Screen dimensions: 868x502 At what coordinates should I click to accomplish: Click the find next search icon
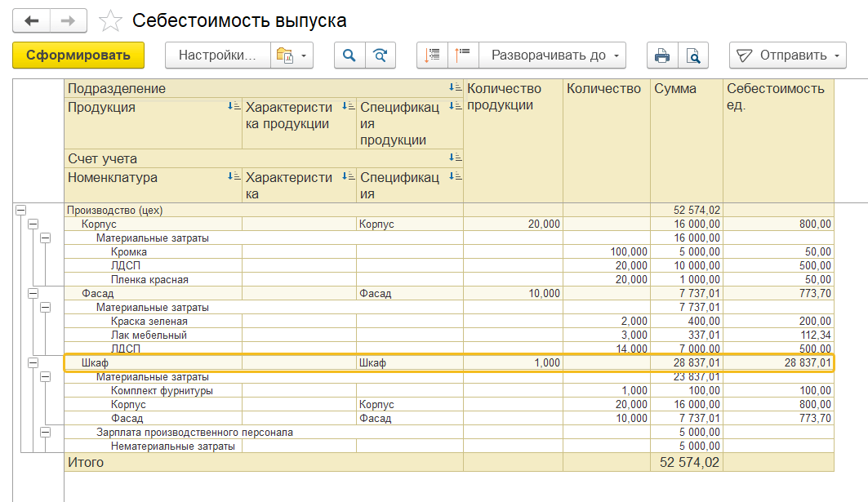click(380, 56)
